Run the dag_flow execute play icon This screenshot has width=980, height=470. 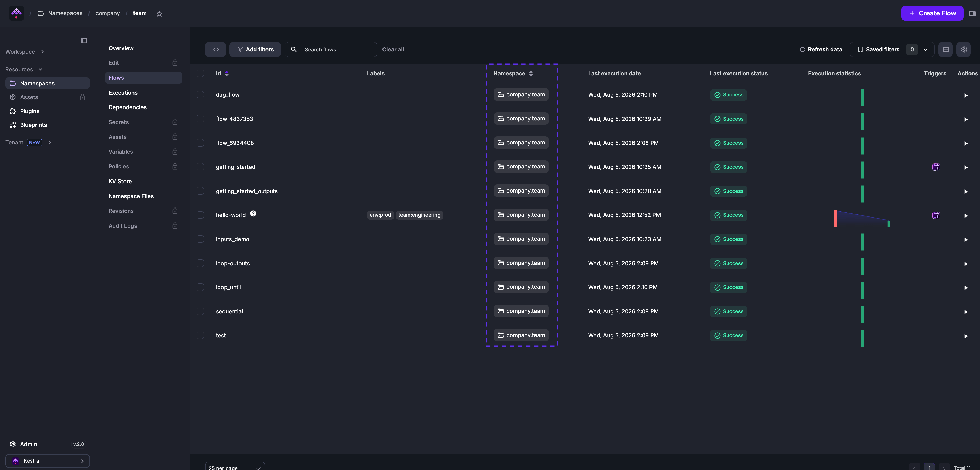966,95
